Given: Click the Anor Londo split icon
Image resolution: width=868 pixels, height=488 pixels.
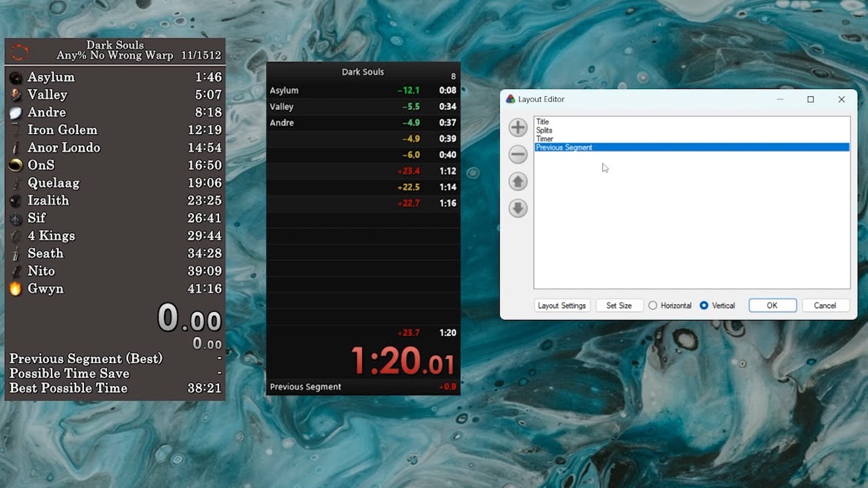Looking at the screenshot, I should click(16, 148).
